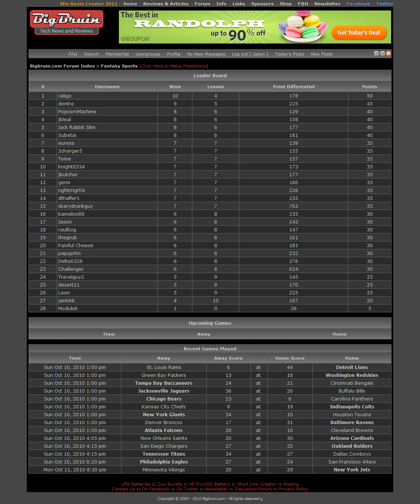Screen dimensions: 420x504
Task: Click the Search link in forum navbar
Action: click(x=91, y=54)
